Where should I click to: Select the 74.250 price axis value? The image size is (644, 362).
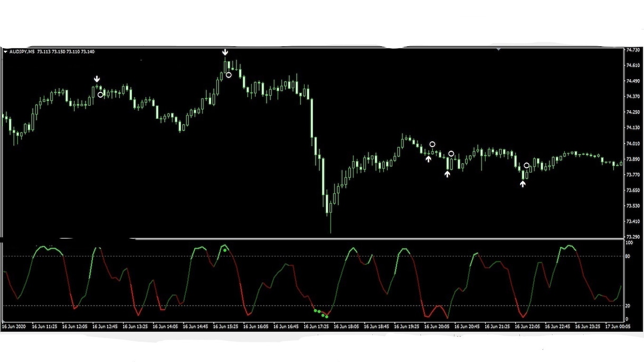(633, 112)
